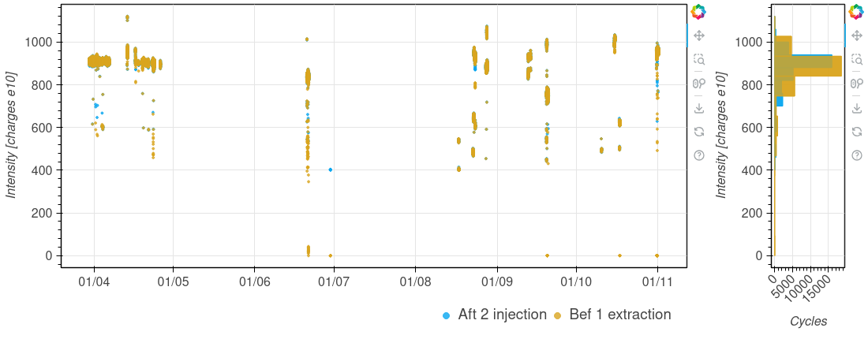Enable the Wheel Zoom tool on the scatter plot

click(x=698, y=84)
